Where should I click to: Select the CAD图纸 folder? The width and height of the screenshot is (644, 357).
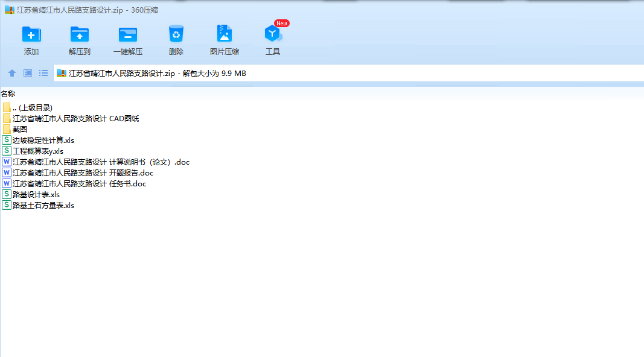click(75, 119)
